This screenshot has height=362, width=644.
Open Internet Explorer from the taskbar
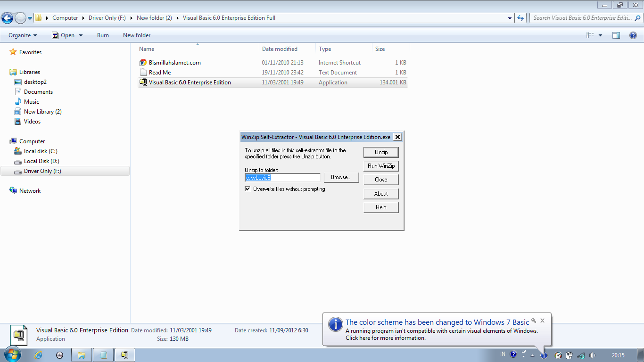pos(38,354)
